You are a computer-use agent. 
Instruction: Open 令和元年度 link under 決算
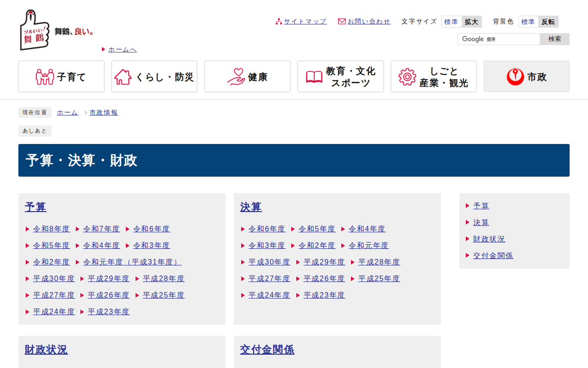pyautogui.click(x=368, y=245)
